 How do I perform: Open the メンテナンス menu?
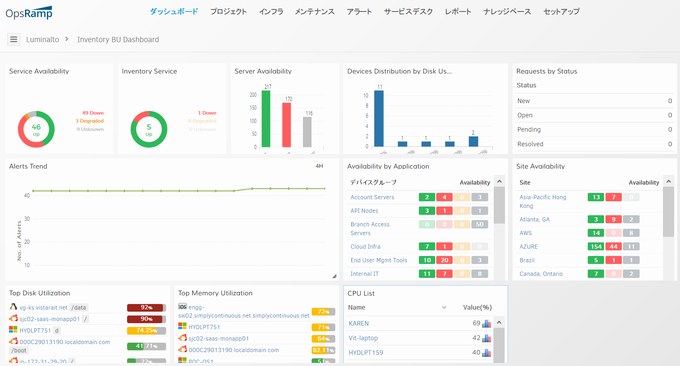click(x=315, y=12)
